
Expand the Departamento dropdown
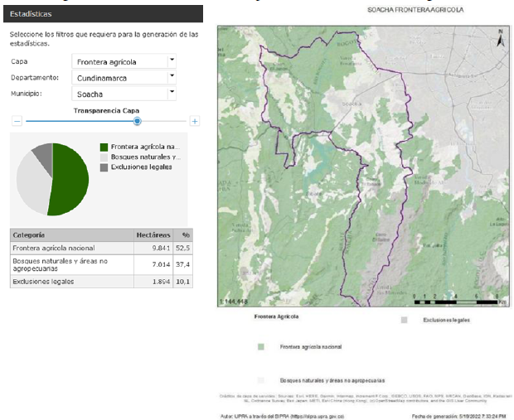click(x=171, y=77)
